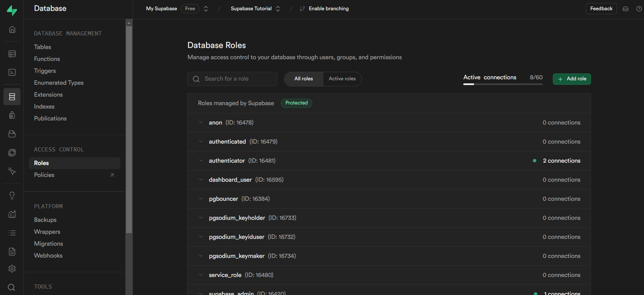Expand the authenticator role row

pos(389,161)
